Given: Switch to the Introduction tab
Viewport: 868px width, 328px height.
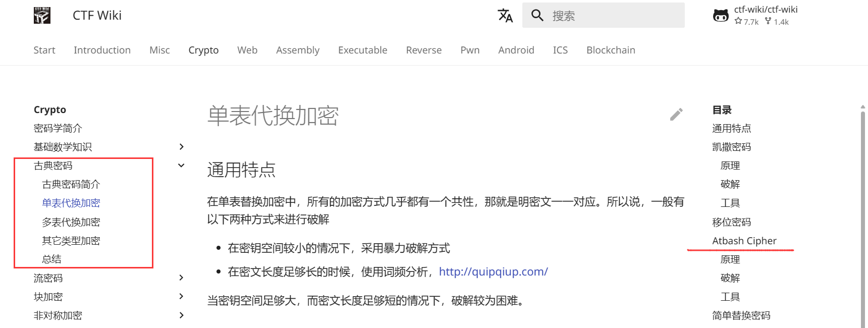Looking at the screenshot, I should [102, 50].
